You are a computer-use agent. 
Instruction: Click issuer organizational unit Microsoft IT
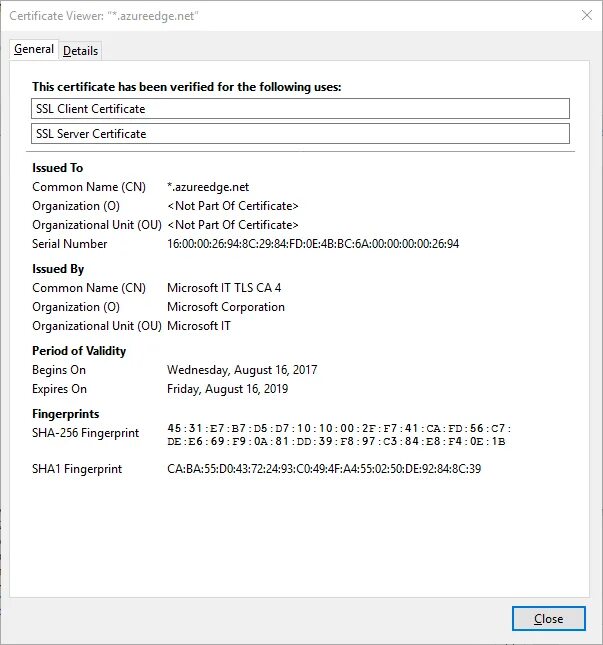click(x=199, y=326)
